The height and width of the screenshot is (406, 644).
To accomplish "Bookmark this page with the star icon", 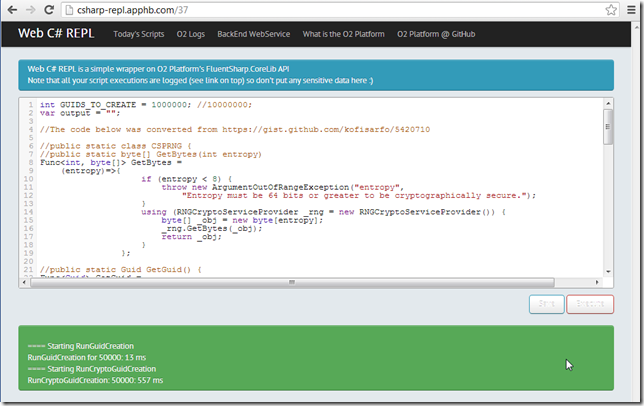I will pos(611,10).
